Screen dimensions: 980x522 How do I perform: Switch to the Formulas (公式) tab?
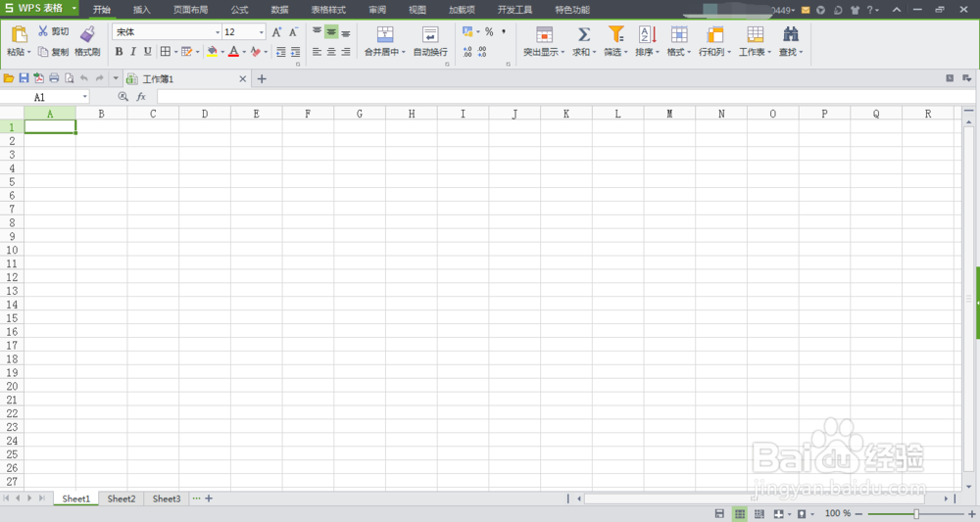click(239, 10)
